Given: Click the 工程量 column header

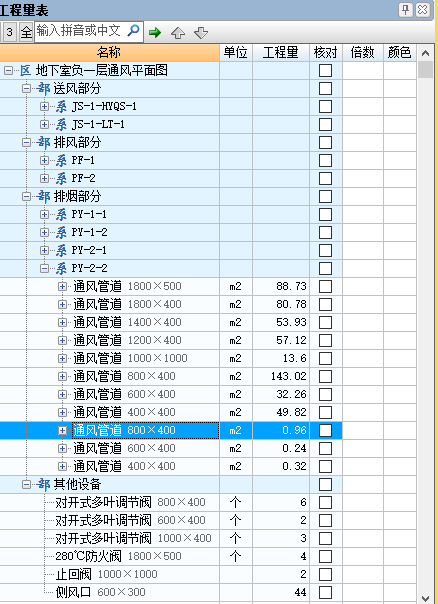Looking at the screenshot, I should pyautogui.click(x=281, y=52).
